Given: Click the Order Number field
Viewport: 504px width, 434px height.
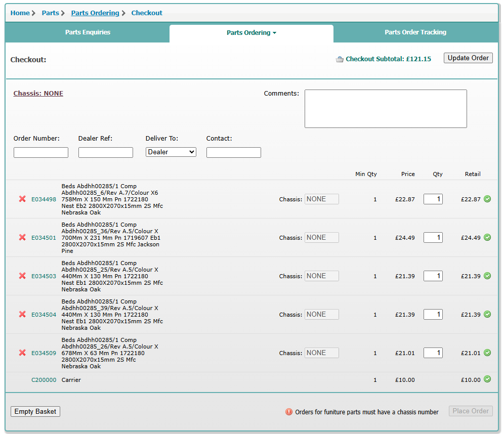Looking at the screenshot, I should tap(41, 152).
